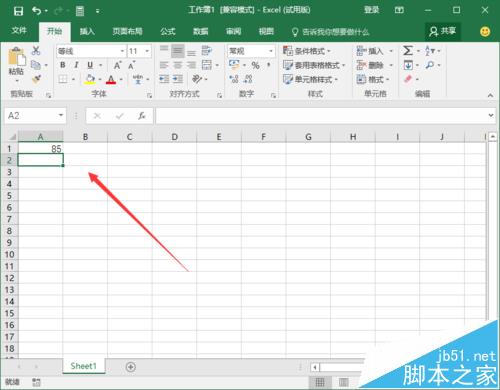Click the Sort and Filter icon

(x=430, y=51)
